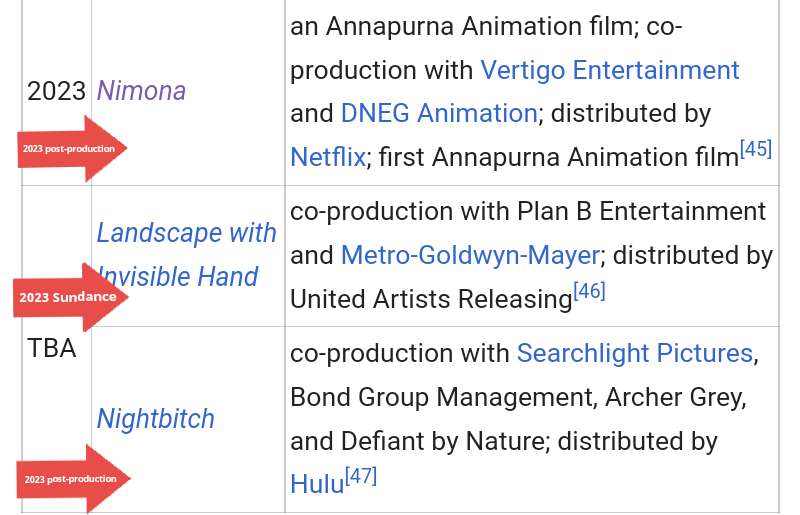800x515 pixels.
Task: Jump to footnote 46
Action: coord(589,292)
